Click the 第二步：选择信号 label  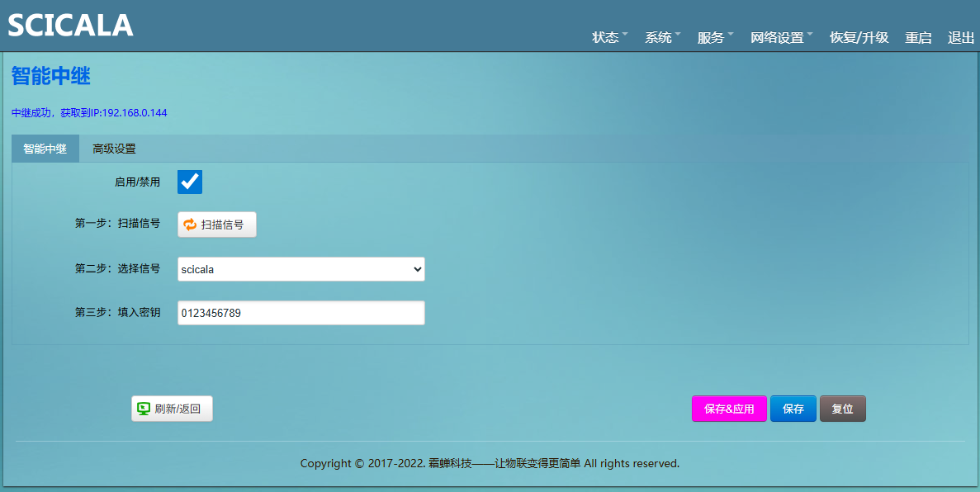(117, 268)
